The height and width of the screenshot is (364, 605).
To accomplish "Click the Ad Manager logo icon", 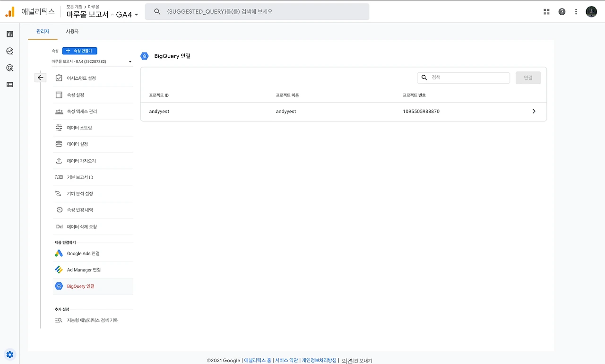I will [x=59, y=270].
